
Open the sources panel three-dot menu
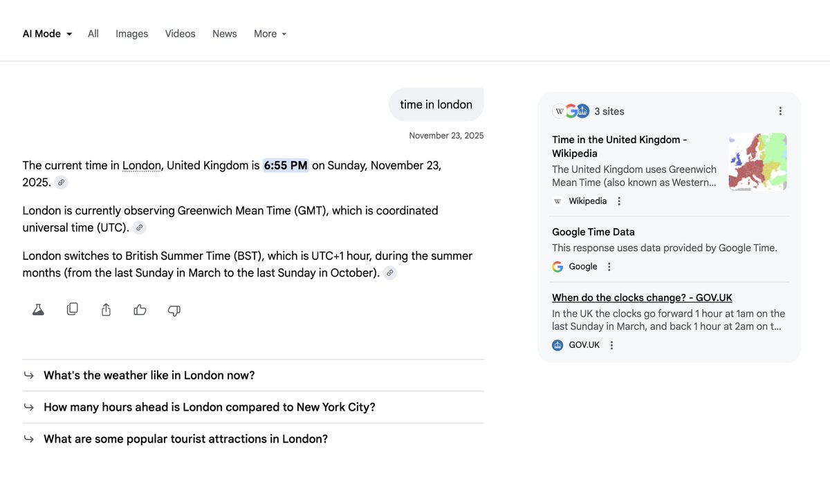point(780,111)
